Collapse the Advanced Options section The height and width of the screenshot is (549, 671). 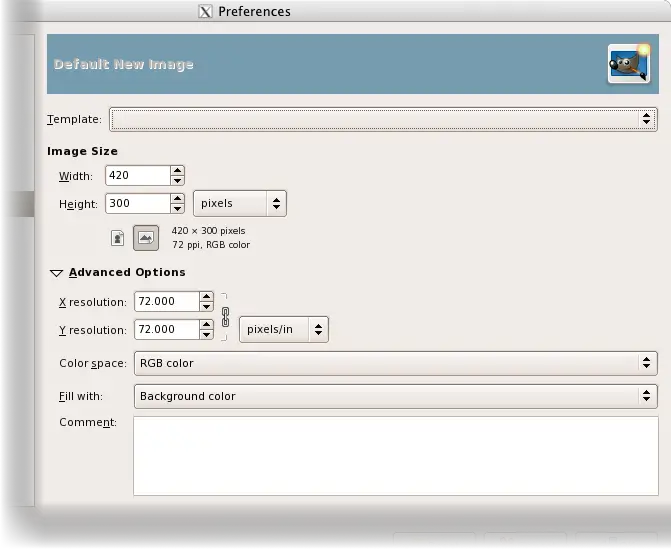point(57,272)
